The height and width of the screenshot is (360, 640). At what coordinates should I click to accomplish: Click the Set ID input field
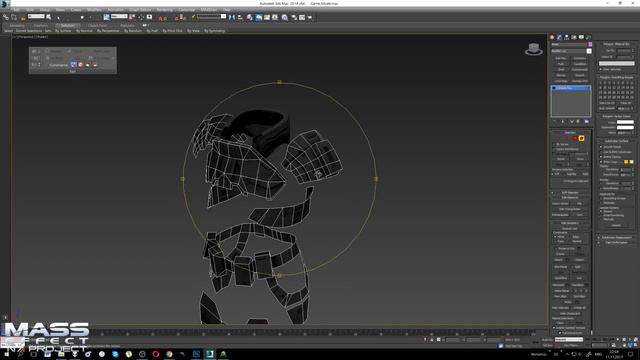click(x=624, y=51)
